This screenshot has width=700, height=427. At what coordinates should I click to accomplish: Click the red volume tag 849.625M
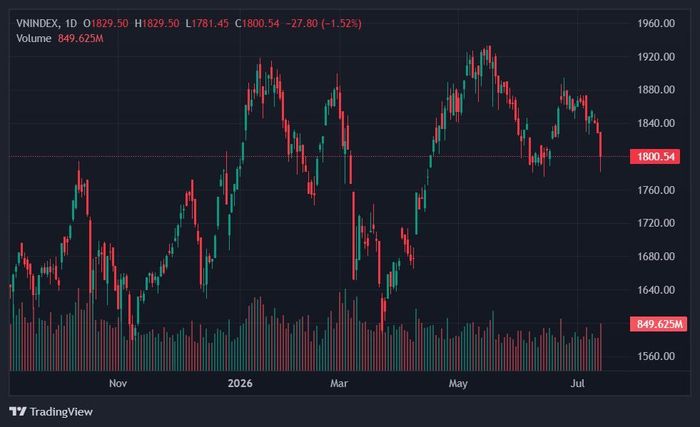click(x=658, y=324)
